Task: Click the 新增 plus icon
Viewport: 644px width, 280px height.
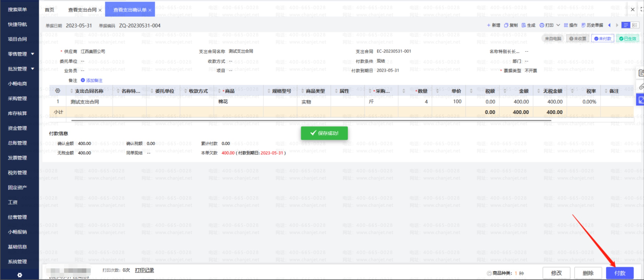Action: [488, 25]
